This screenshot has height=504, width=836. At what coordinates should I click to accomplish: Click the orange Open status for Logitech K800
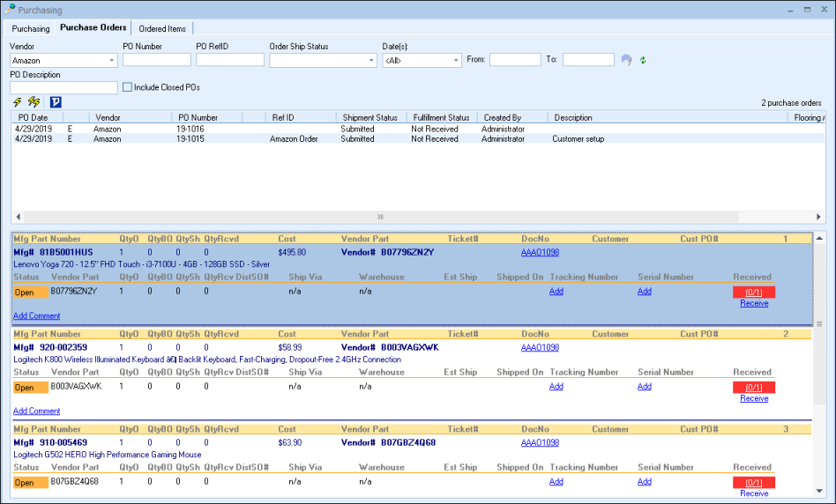point(30,388)
